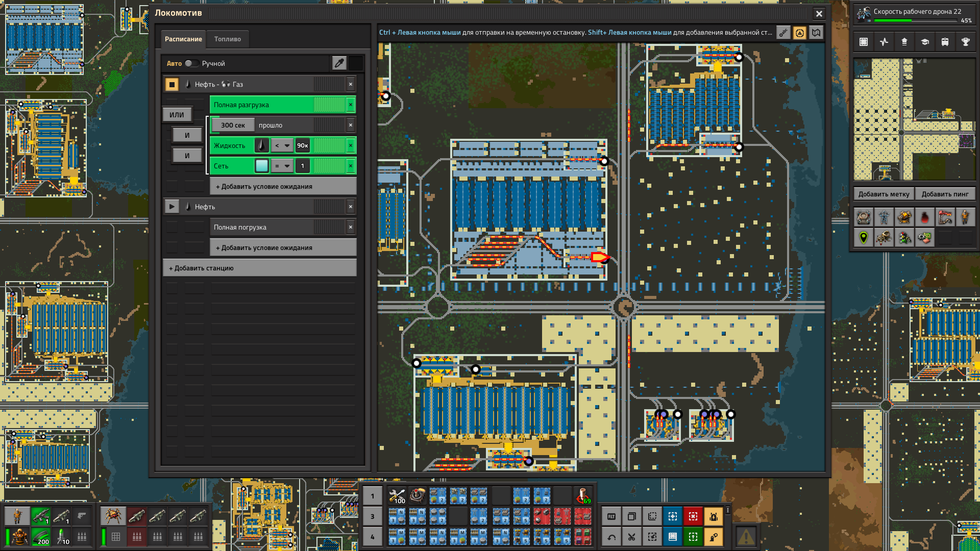
Task: Open the train color picker eyedropper
Action: [x=339, y=63]
